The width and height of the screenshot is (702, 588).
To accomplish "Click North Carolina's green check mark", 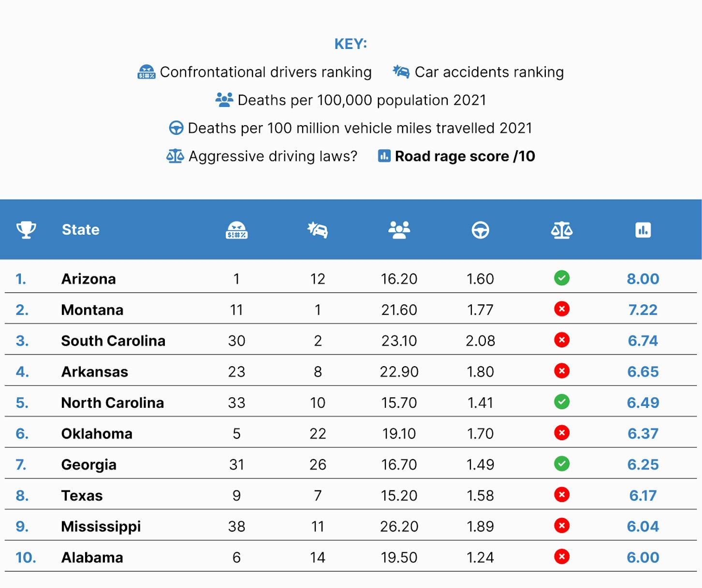I will tap(562, 402).
